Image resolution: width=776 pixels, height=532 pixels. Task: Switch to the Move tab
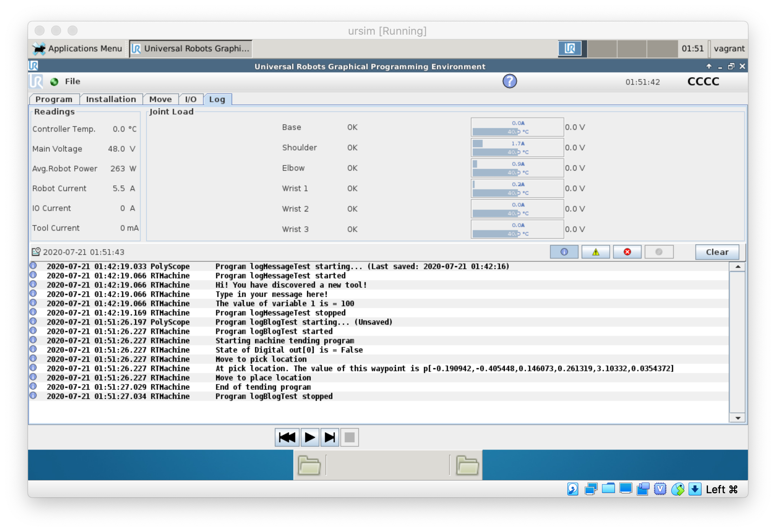pos(161,99)
